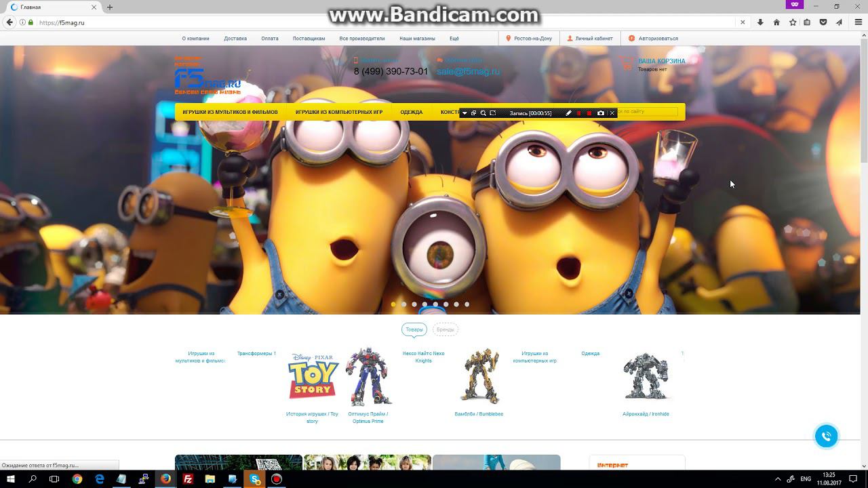The image size is (868, 488).
Task: Show bookmarks list icon
Action: [807, 22]
